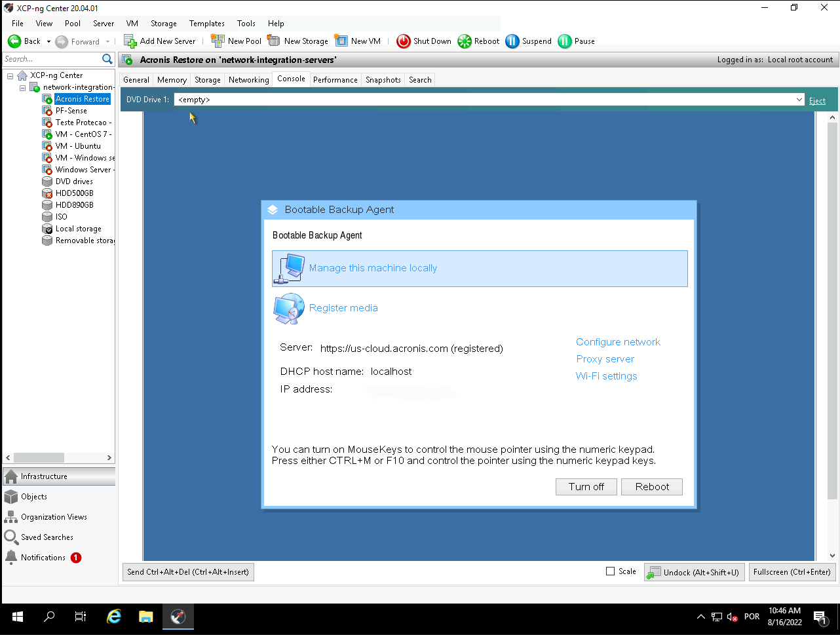Click the Turn off button

586,487
